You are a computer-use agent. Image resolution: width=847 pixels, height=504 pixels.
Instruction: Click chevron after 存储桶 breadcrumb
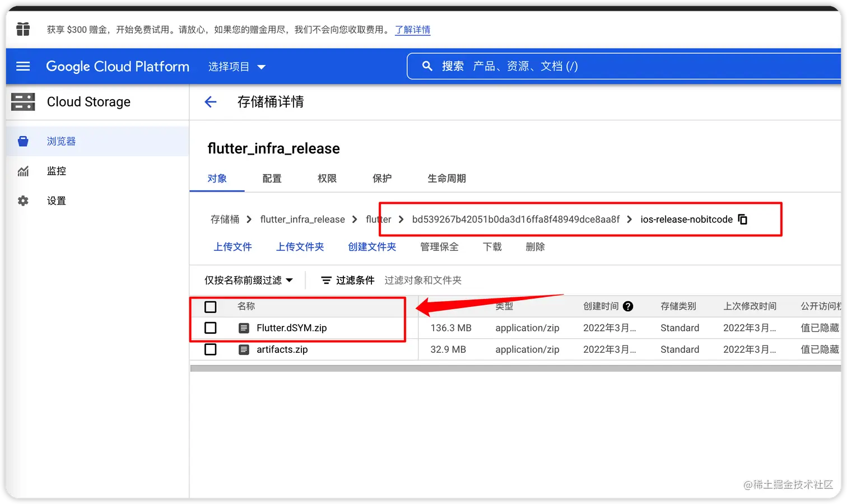click(x=249, y=219)
